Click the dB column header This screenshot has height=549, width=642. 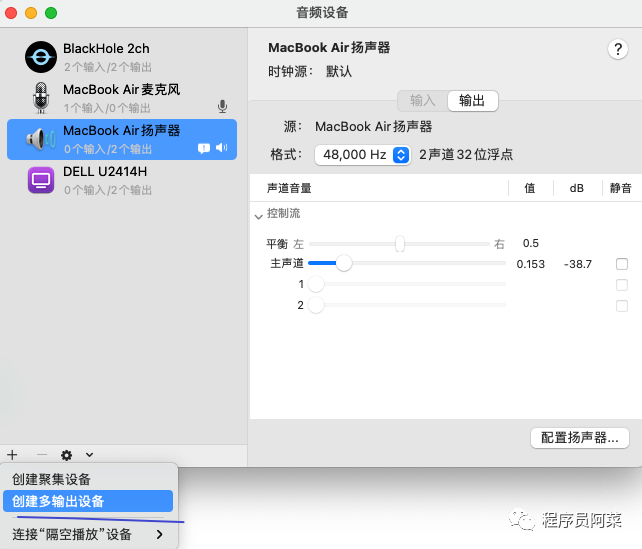tap(576, 188)
